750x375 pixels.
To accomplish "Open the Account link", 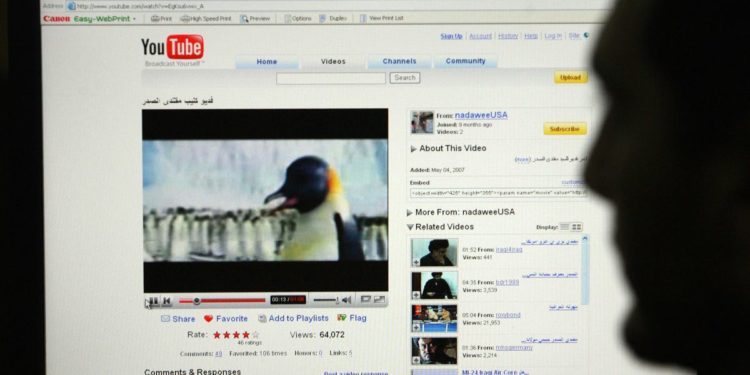I will [480, 36].
